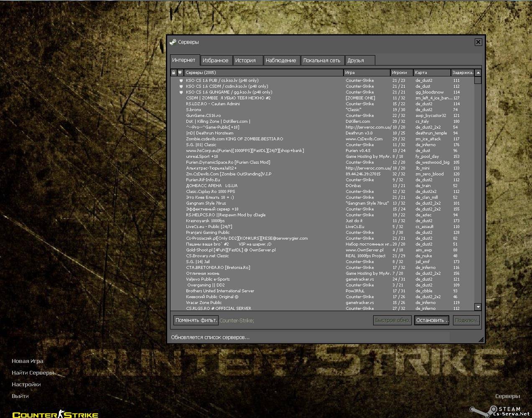The width and height of the screenshot is (532, 418).
Task: Sort by Игра column header
Action: click(367, 73)
